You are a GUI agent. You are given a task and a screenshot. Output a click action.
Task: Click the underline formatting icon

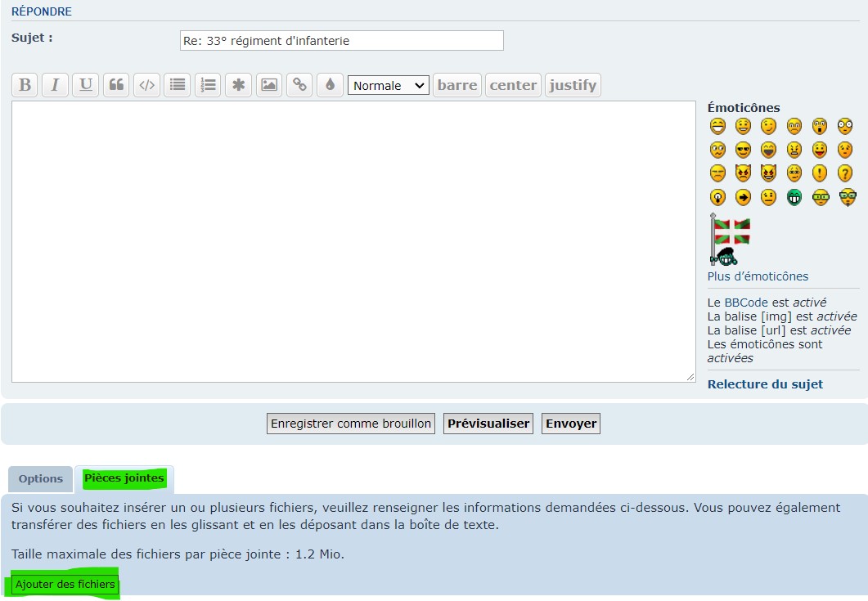pyautogui.click(x=85, y=85)
